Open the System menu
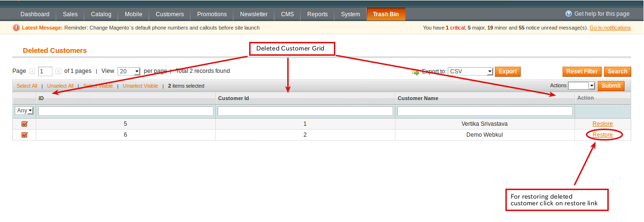 point(351,14)
